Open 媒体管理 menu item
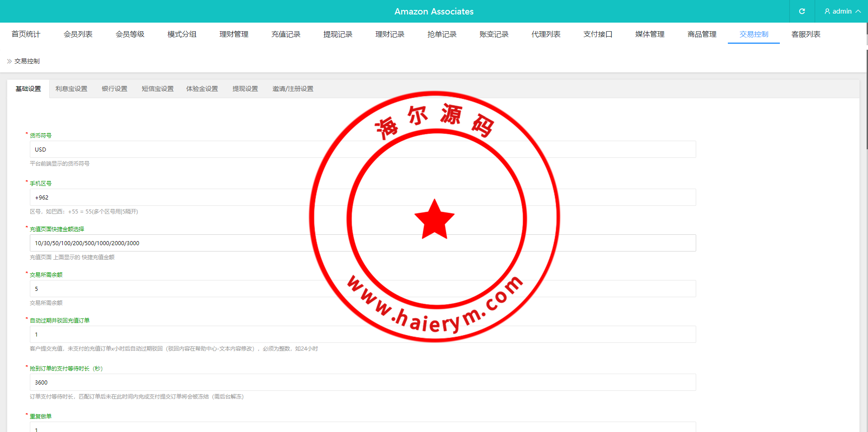Screen dimensions: 868x432 click(x=650, y=34)
